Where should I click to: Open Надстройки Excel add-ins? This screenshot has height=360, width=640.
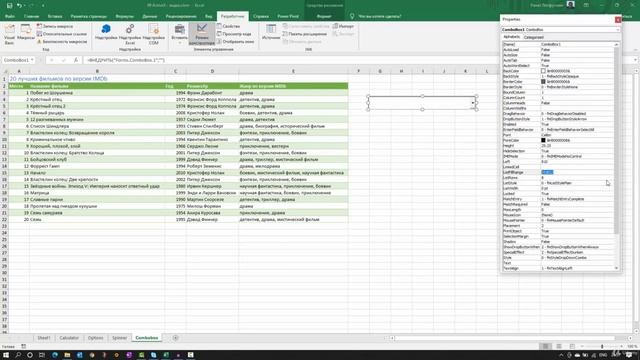[x=130, y=34]
